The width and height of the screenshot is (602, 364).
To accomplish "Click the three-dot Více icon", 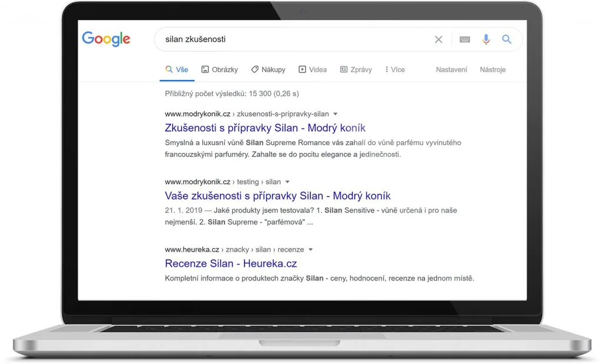I will pos(386,69).
